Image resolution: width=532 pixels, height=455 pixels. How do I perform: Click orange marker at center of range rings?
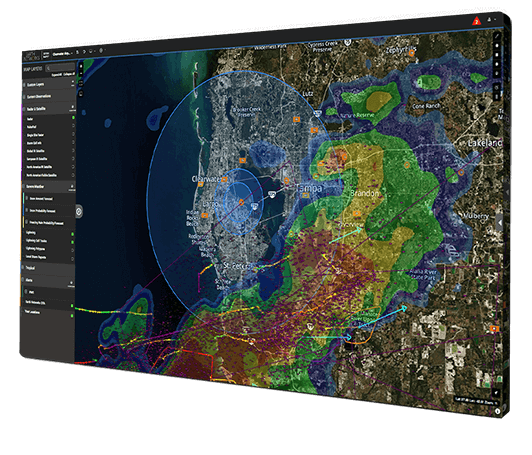click(241, 202)
